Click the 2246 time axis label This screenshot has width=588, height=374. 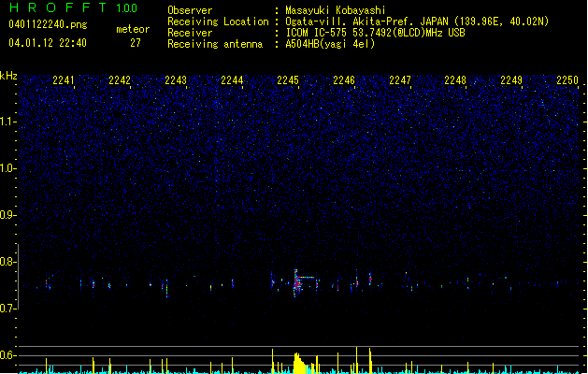tap(344, 80)
